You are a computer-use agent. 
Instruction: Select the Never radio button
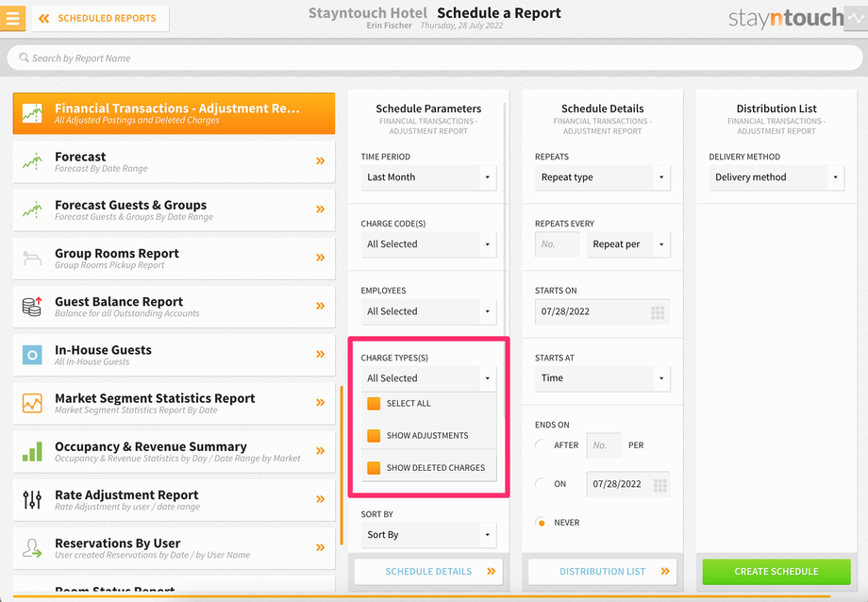coord(542,523)
